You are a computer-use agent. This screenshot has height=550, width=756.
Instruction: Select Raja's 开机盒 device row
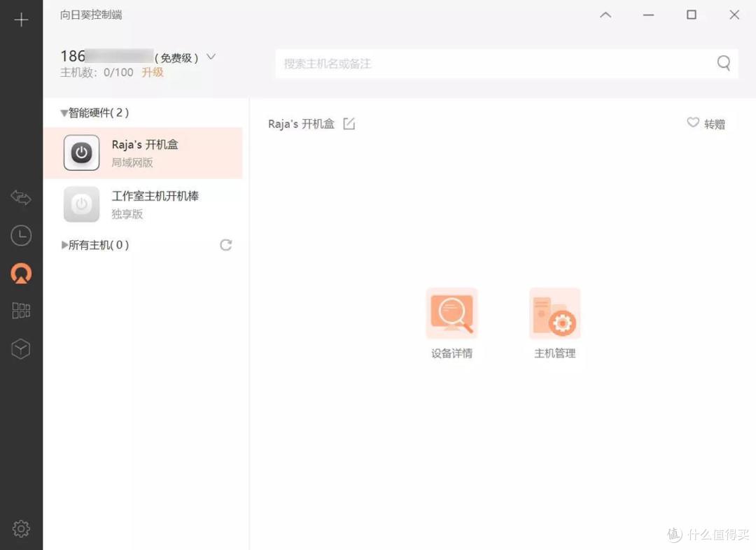coord(143,153)
